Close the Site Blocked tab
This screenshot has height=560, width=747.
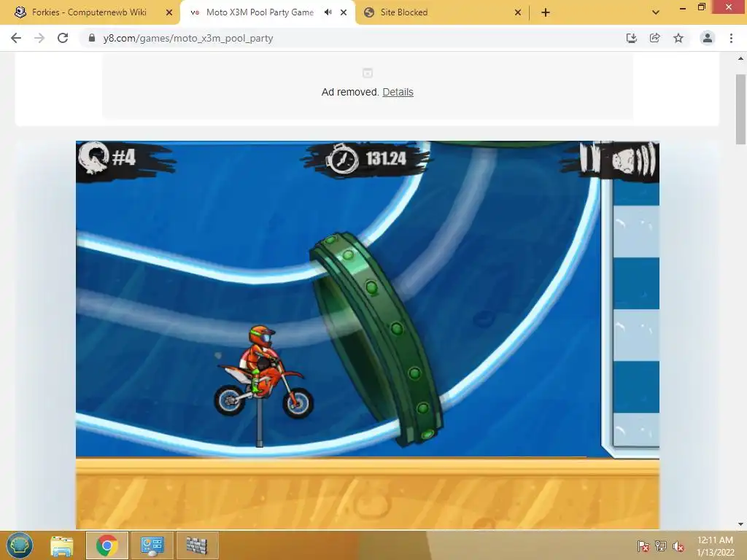[518, 12]
